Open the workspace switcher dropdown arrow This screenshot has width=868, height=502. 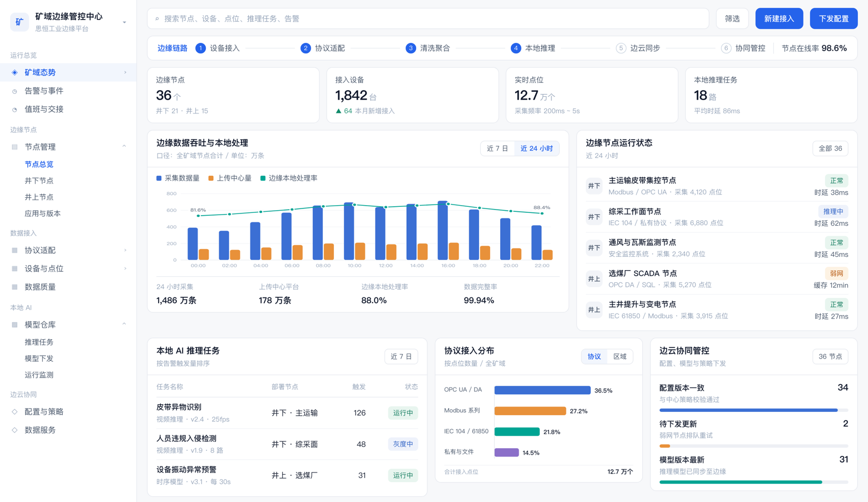coord(124,22)
